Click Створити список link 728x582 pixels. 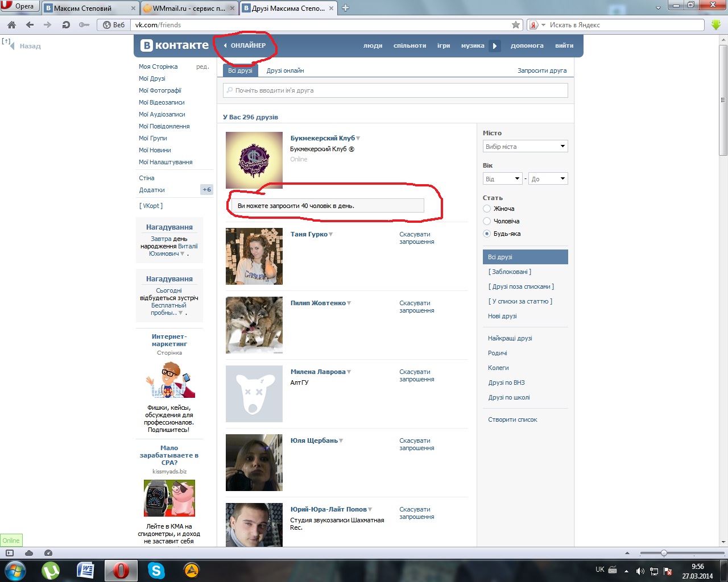pos(512,419)
